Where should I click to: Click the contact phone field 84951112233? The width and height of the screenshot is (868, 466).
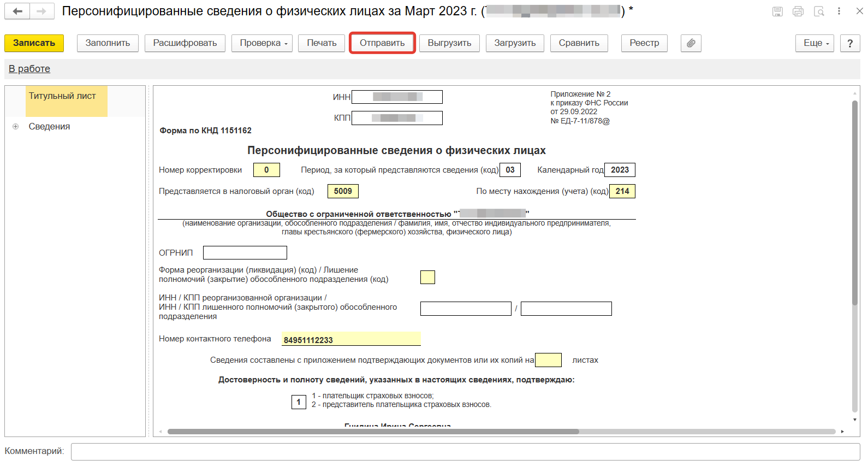(x=351, y=339)
